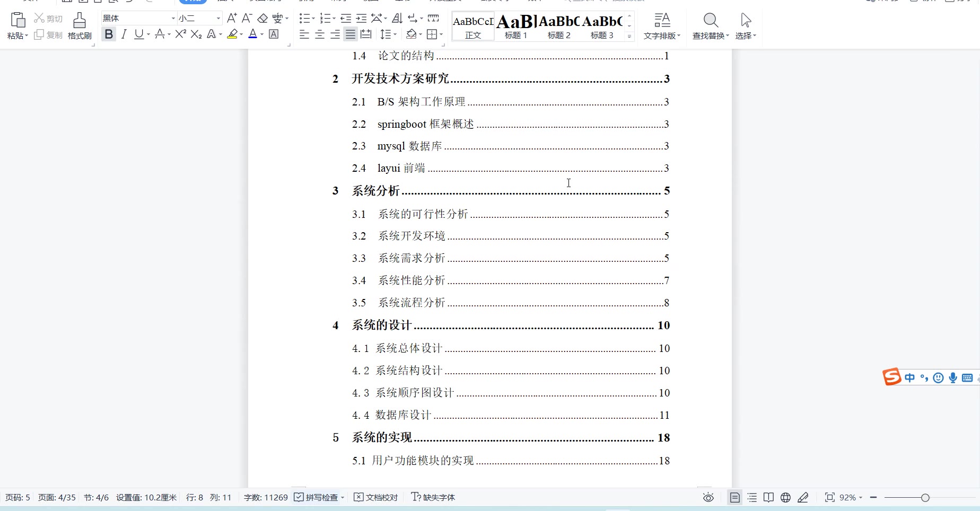Click the numbered list icon
The image size is (980, 511).
click(325, 19)
